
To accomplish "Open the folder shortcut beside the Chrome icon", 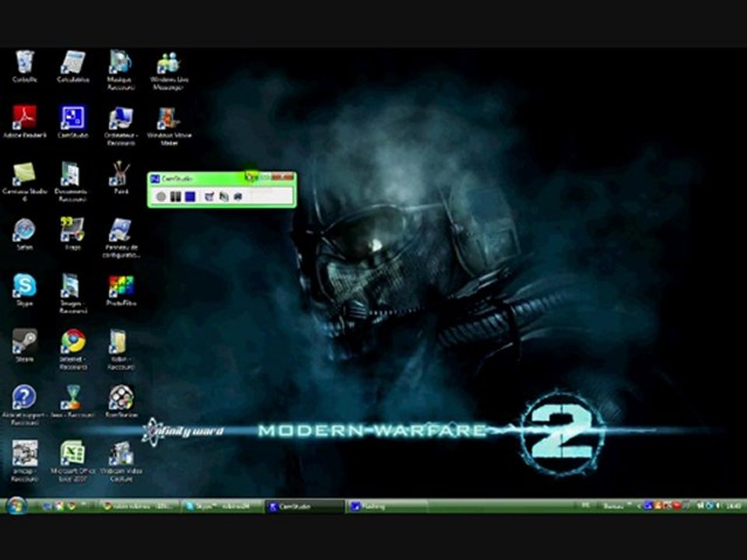I will (121, 349).
